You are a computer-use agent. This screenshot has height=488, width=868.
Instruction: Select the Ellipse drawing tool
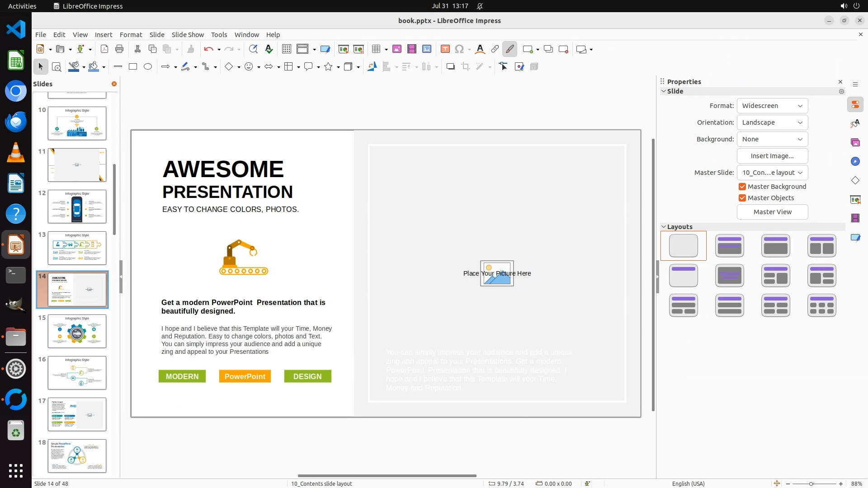pos(148,67)
